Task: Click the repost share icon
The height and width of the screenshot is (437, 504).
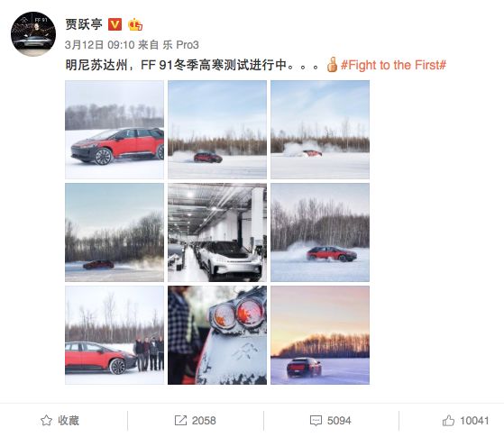Action: pyautogui.click(x=180, y=420)
